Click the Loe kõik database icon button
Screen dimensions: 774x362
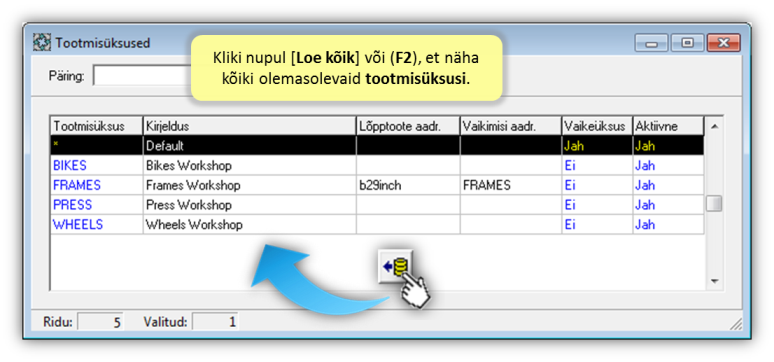[395, 266]
